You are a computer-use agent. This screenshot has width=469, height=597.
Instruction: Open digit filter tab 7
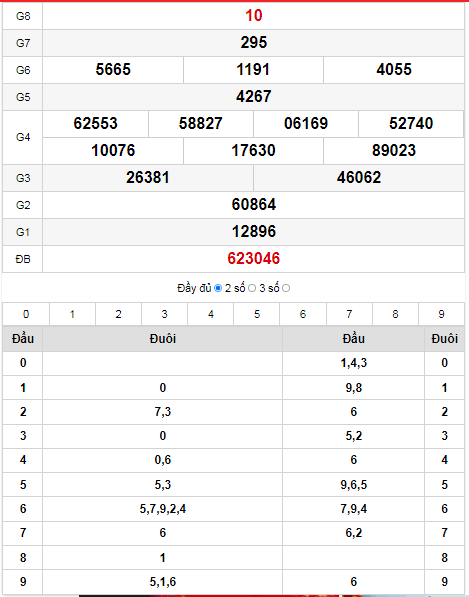[x=349, y=314]
